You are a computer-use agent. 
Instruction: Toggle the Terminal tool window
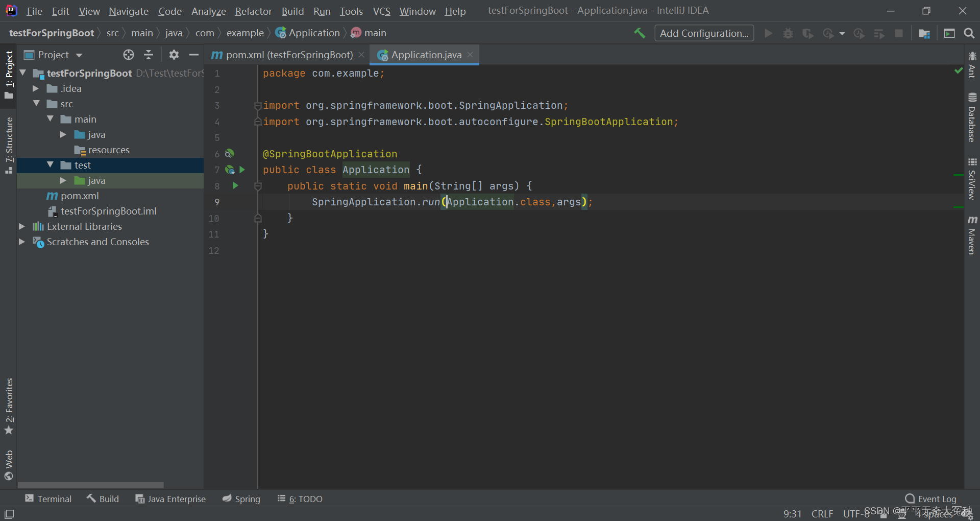pyautogui.click(x=48, y=499)
